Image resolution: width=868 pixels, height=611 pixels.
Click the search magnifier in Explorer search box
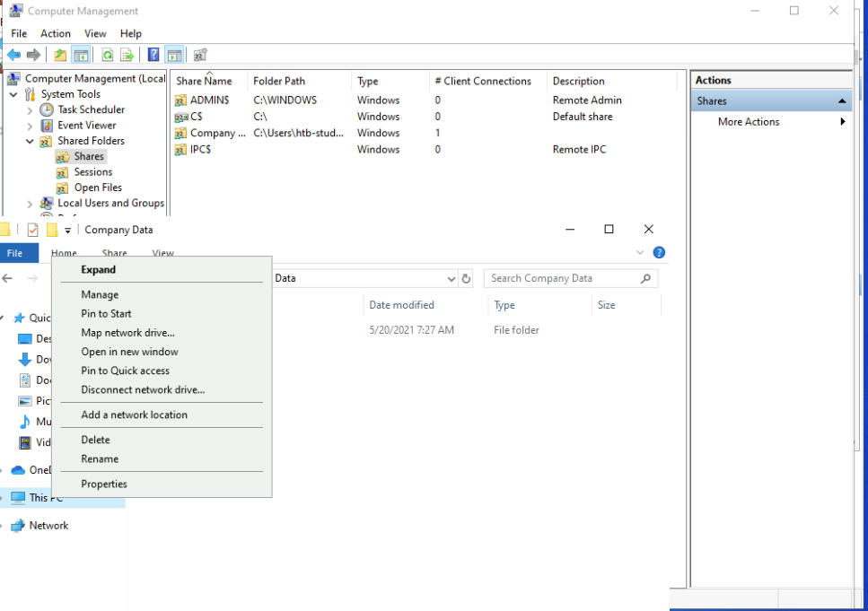644,278
